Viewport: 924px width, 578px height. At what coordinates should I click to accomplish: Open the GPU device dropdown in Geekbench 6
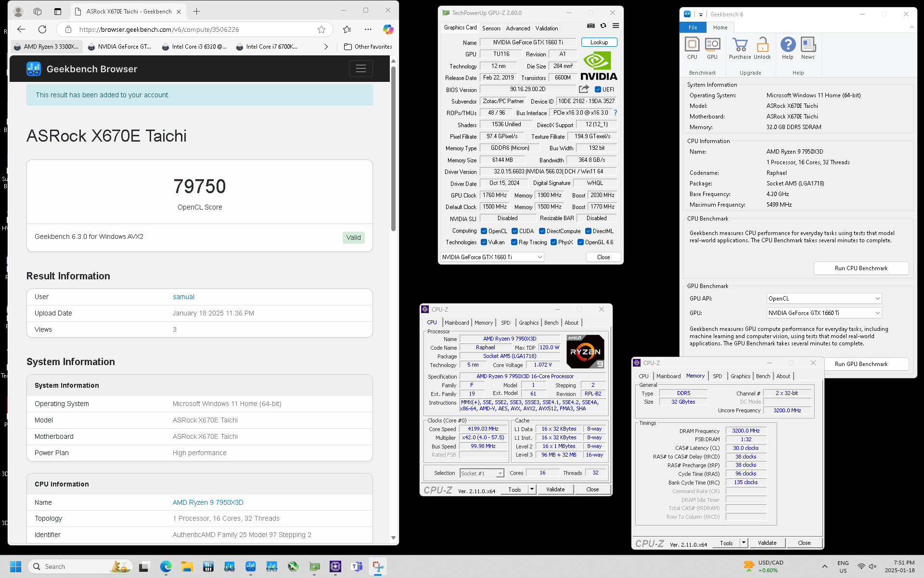(x=824, y=313)
